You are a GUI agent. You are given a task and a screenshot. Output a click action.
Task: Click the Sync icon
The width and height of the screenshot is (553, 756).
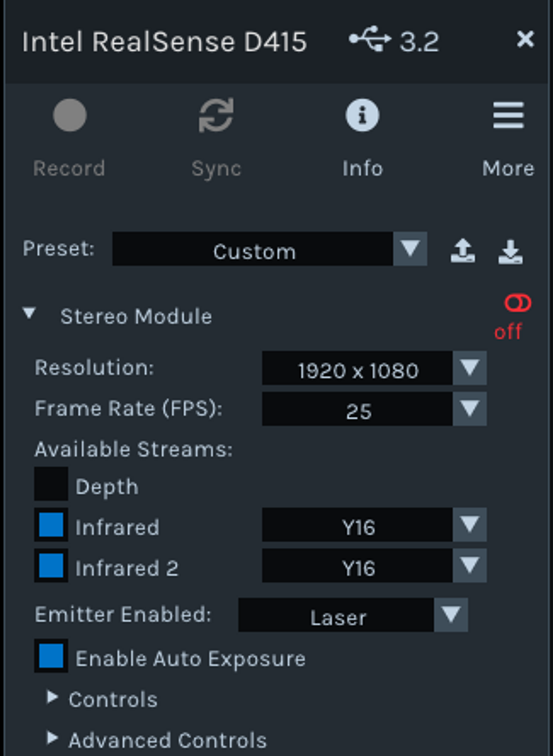pyautogui.click(x=217, y=116)
